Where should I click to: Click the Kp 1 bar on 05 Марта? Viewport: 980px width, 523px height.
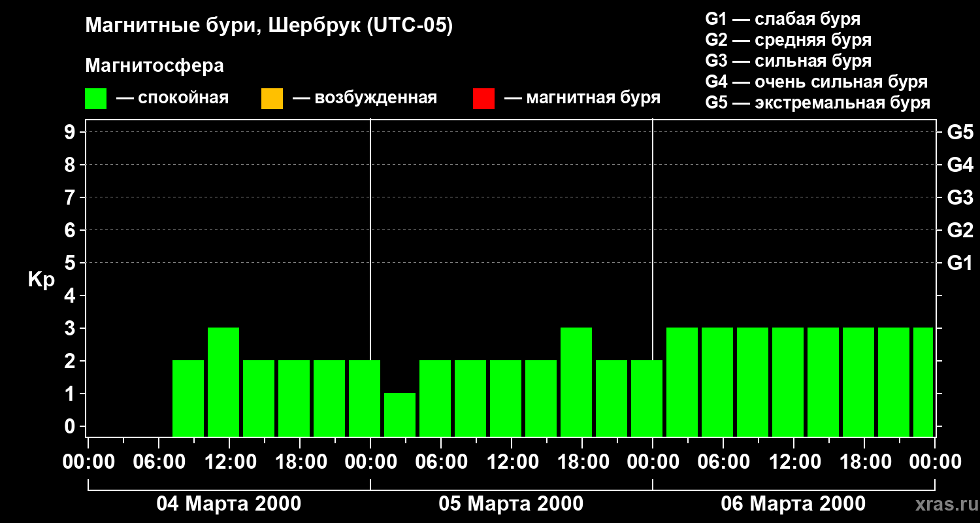point(400,414)
